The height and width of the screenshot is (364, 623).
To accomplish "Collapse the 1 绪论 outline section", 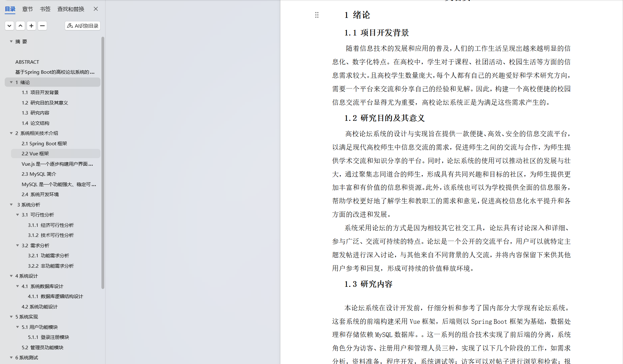I will click(x=11, y=82).
